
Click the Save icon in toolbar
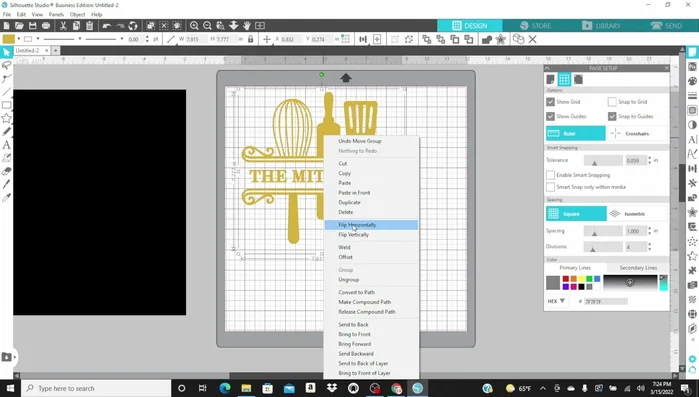point(33,25)
